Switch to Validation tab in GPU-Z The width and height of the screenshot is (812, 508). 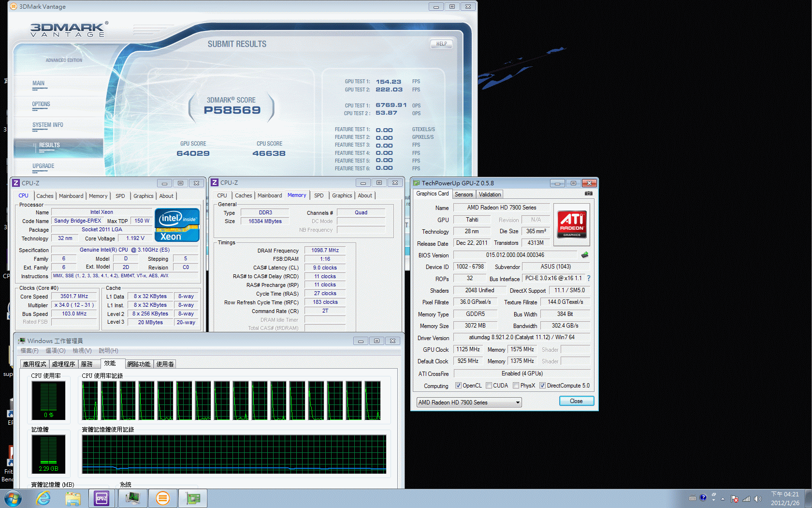(490, 194)
